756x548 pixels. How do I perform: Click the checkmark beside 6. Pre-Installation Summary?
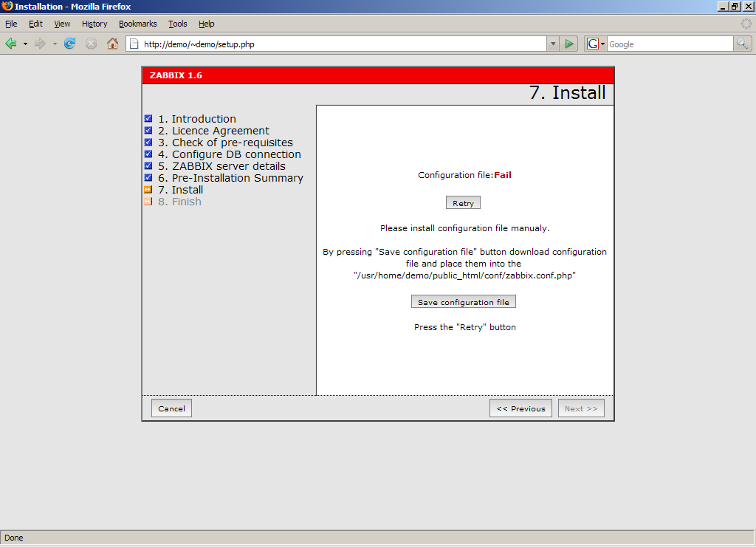(148, 177)
